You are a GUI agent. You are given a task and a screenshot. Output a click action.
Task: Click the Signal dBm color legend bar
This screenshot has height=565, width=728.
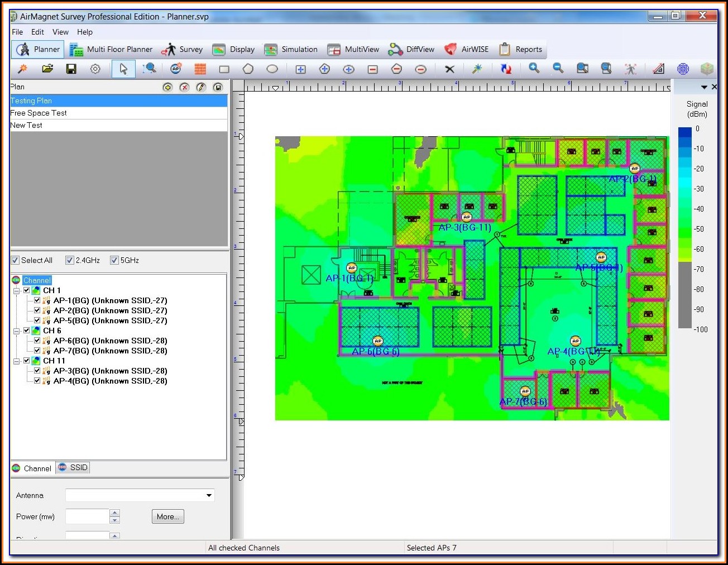pos(684,228)
